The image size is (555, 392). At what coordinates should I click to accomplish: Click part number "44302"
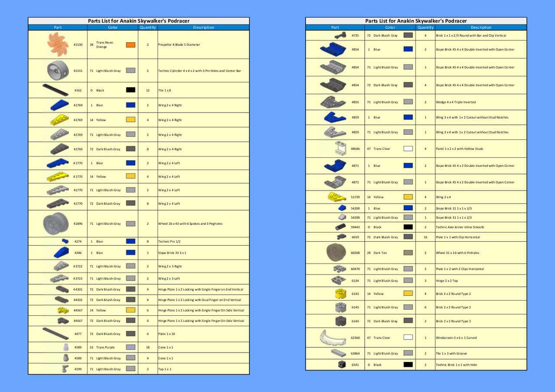78,300
